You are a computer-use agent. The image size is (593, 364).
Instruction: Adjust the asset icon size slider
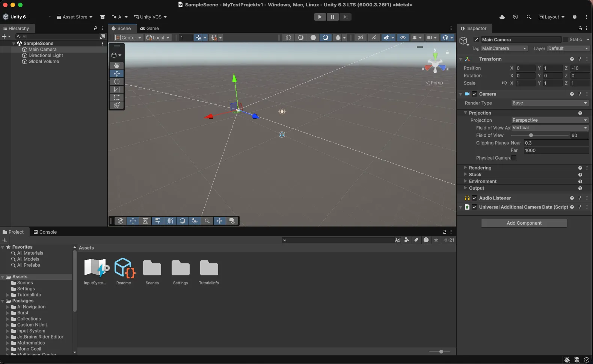[x=439, y=352]
